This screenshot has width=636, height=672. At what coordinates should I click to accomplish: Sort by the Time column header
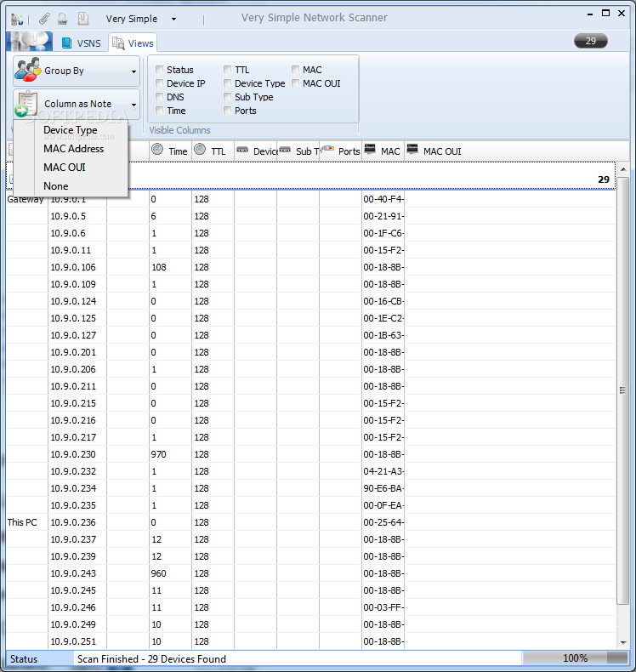(x=170, y=151)
